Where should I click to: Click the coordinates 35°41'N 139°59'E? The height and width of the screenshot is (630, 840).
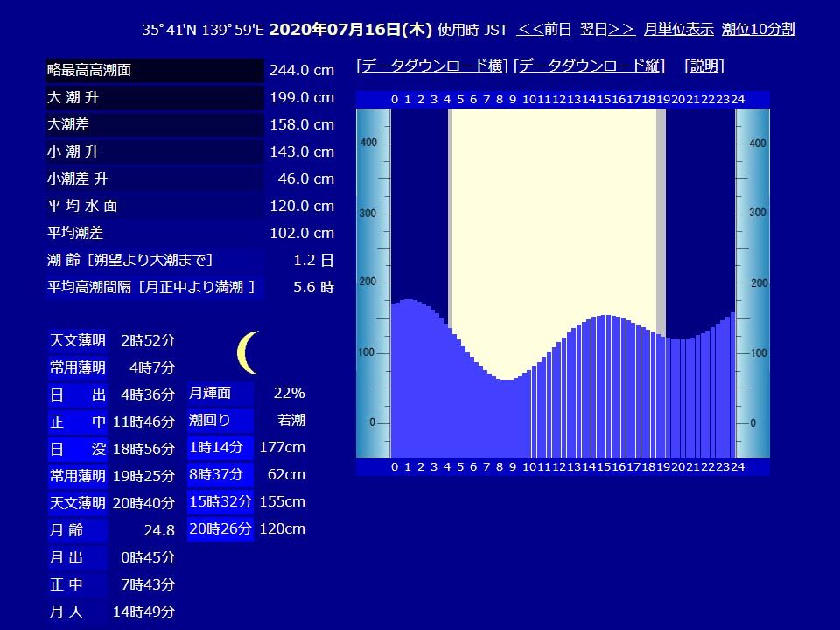[203, 30]
